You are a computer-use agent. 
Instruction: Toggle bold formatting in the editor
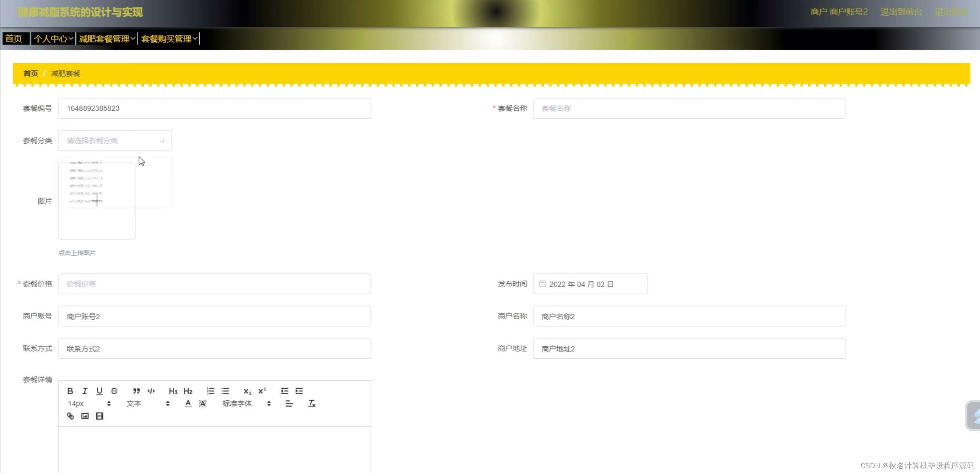[70, 391]
